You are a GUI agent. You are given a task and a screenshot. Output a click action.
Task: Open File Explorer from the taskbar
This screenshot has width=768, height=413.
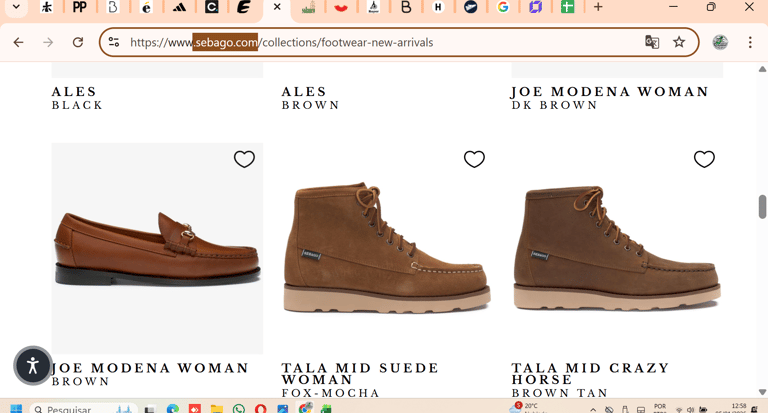216,409
